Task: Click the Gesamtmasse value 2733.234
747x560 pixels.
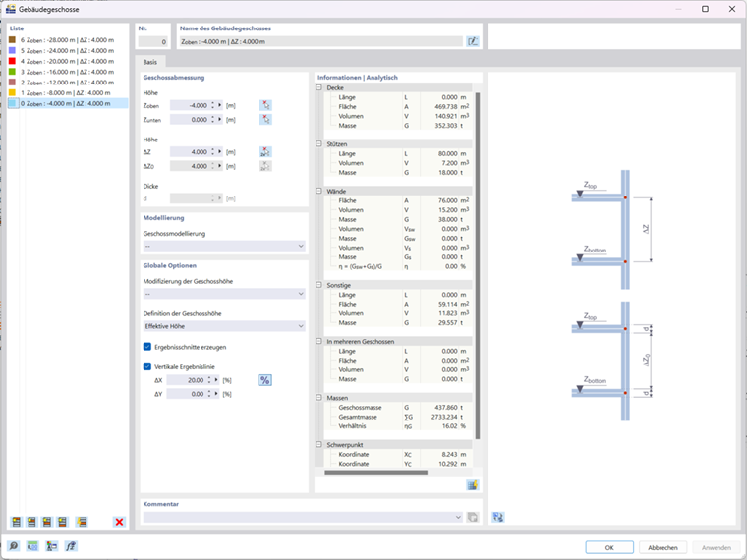Action: (x=444, y=417)
